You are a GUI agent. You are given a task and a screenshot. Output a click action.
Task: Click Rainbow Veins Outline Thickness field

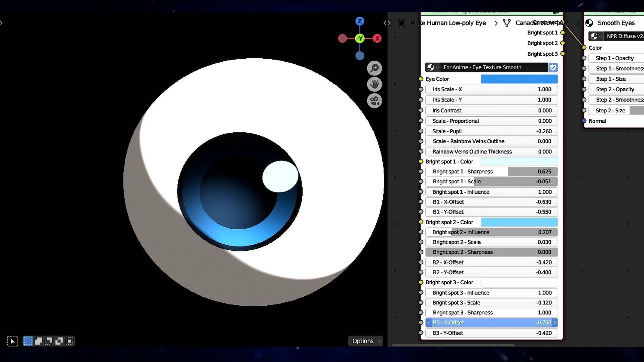tap(491, 152)
